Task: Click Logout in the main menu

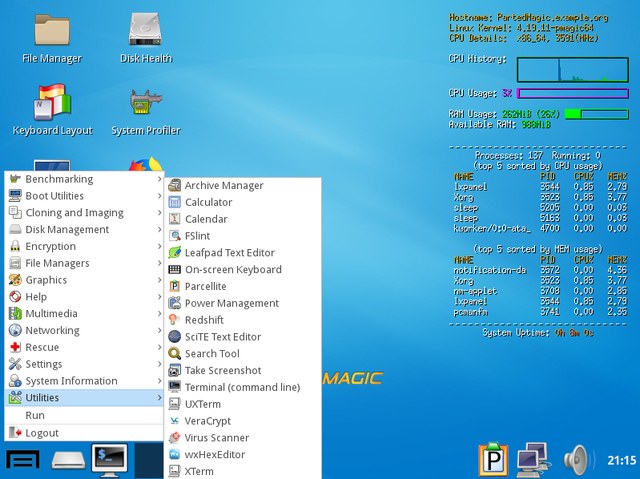Action: click(42, 433)
